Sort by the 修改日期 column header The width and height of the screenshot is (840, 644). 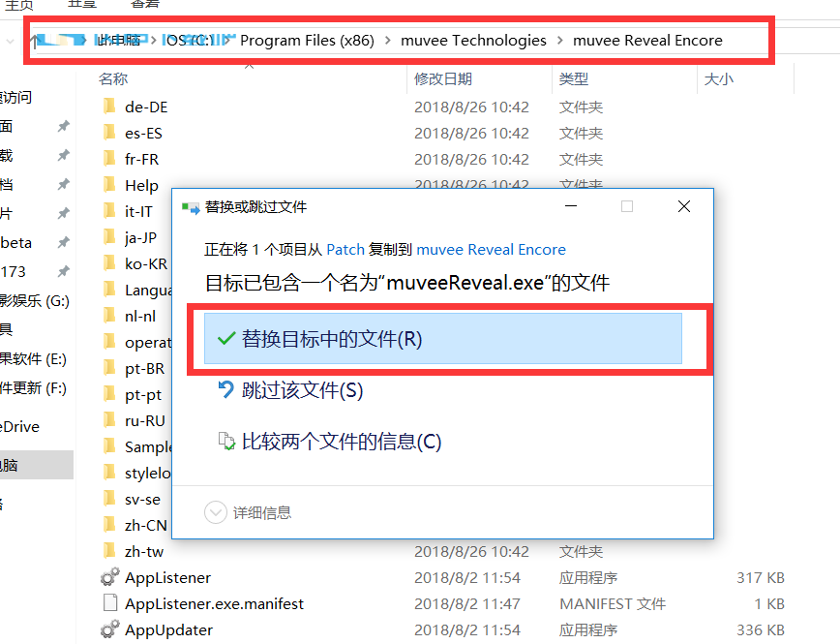pyautogui.click(x=443, y=78)
